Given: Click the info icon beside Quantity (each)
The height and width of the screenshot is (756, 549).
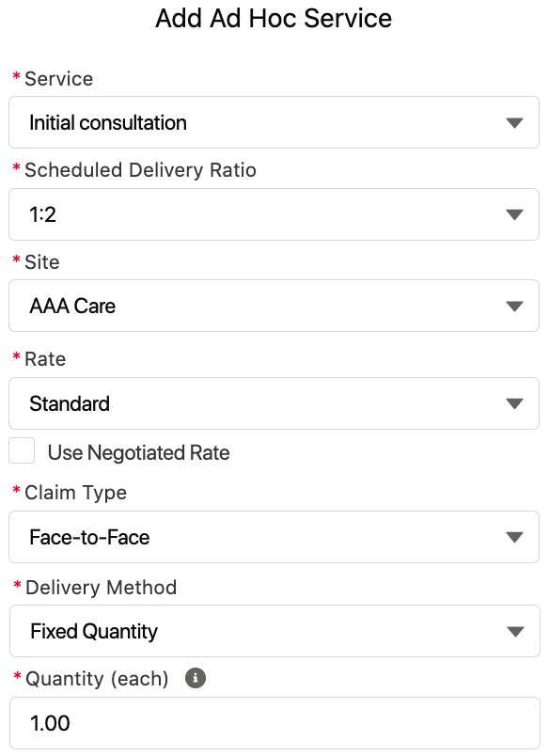Looking at the screenshot, I should 195,676.
